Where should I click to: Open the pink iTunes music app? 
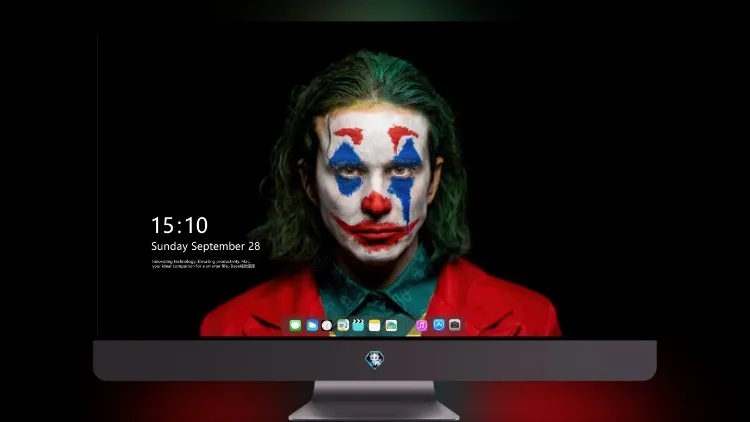click(421, 325)
